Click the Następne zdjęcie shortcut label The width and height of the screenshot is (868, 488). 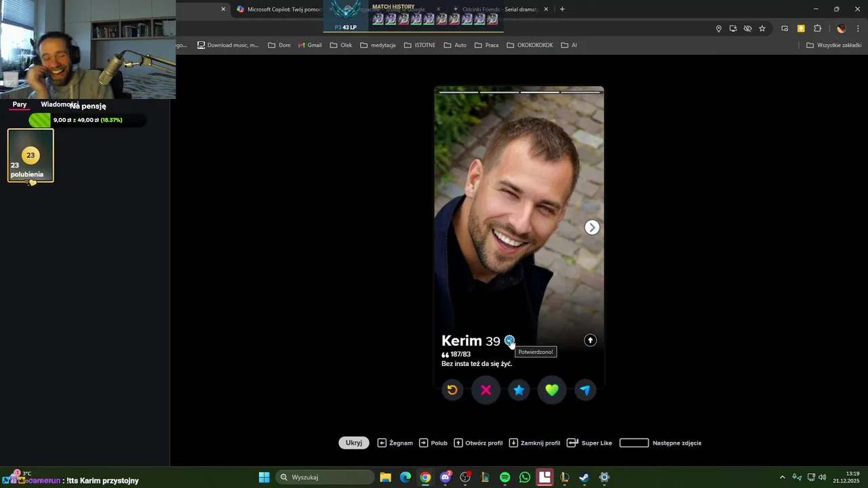tap(677, 443)
